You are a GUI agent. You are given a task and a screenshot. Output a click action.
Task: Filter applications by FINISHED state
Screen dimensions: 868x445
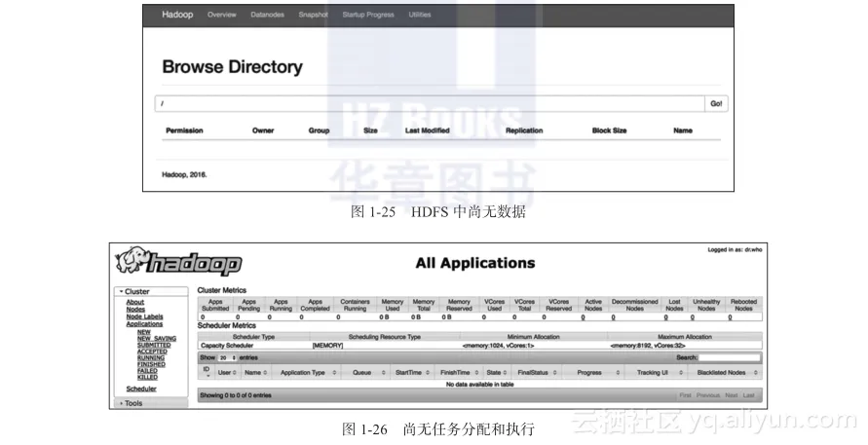pos(151,364)
